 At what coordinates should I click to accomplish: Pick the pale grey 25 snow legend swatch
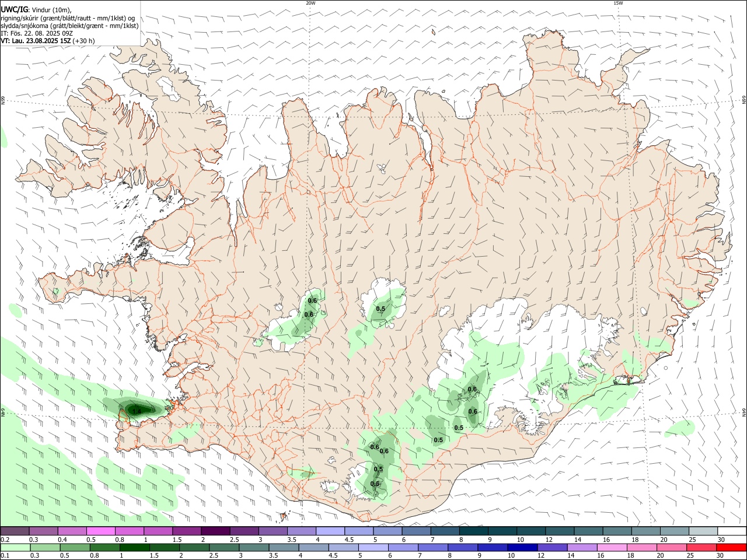pos(703,531)
